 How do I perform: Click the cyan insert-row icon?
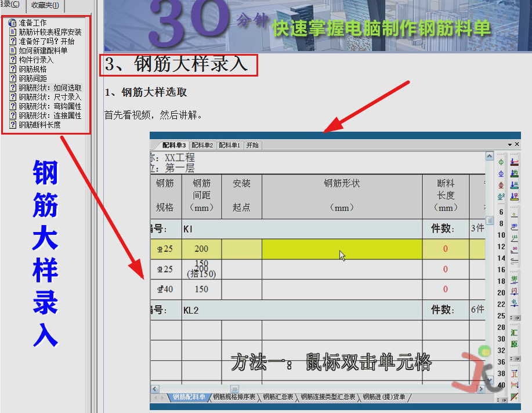[x=515, y=185]
